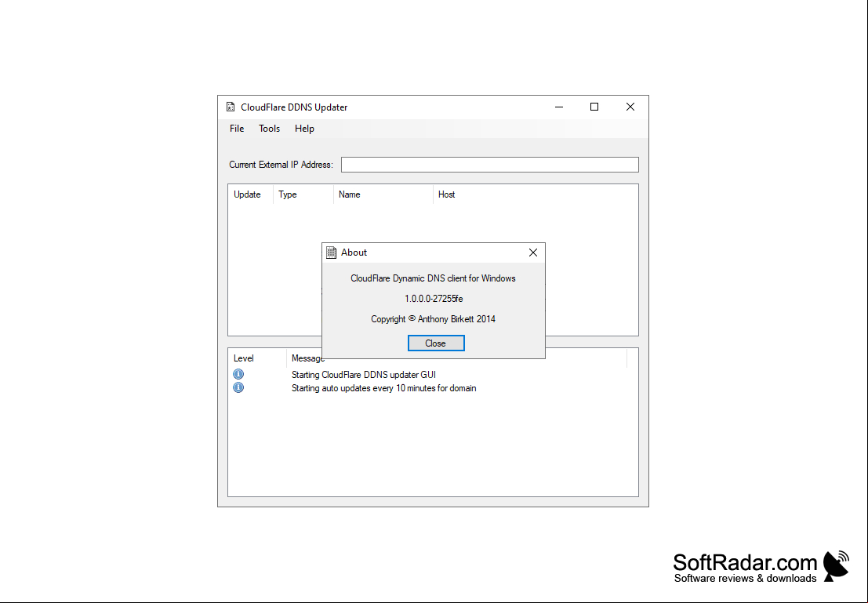This screenshot has width=868, height=603.
Task: Maximize the CloudFlare DDNS Updater window
Action: pos(594,107)
